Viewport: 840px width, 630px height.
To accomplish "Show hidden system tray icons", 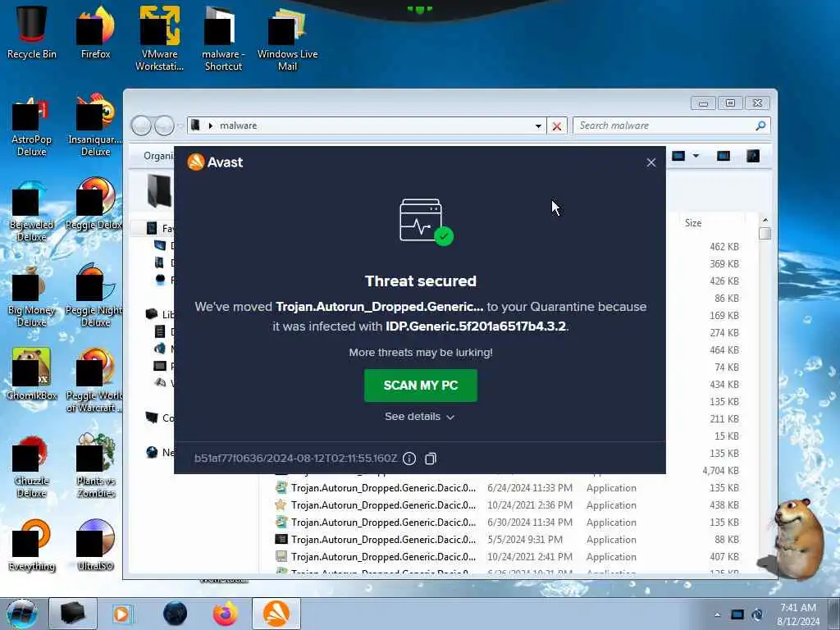I will [x=717, y=615].
